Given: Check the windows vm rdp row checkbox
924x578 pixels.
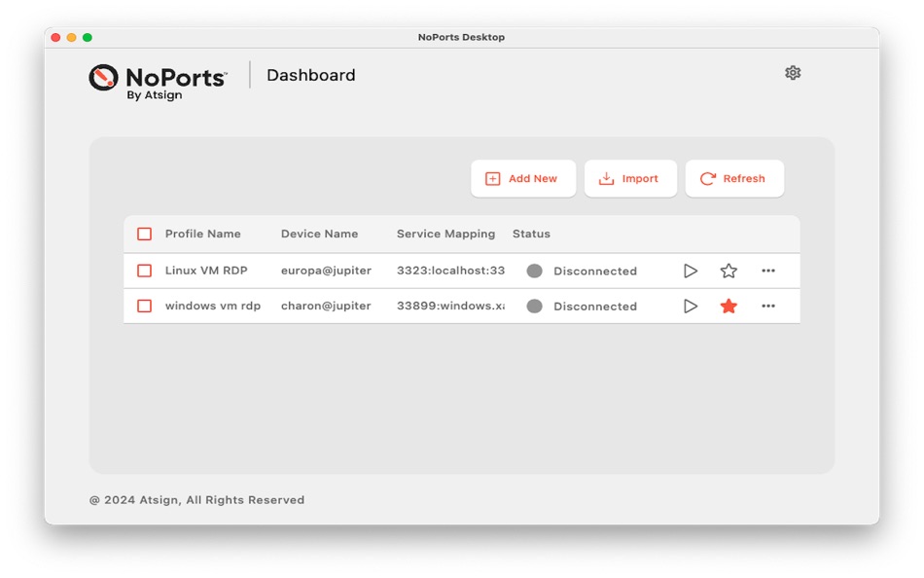Looking at the screenshot, I should coord(144,307).
